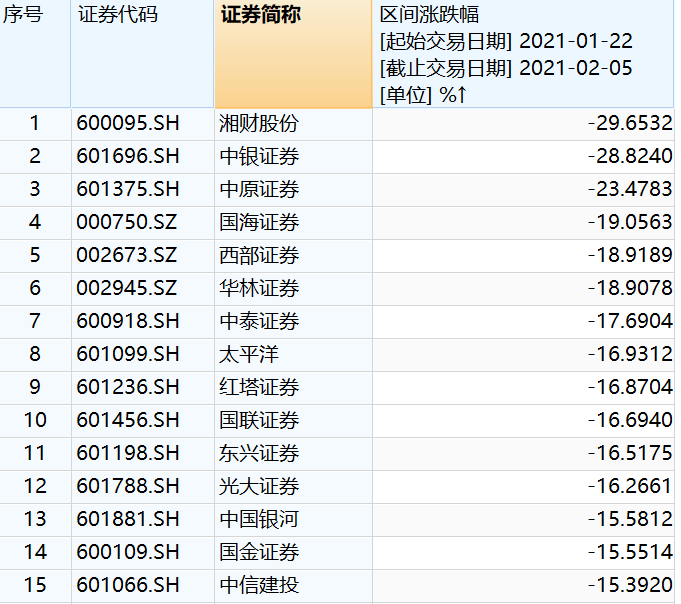Select the value -15.3920
The height and width of the screenshot is (604, 681).
tap(630, 585)
